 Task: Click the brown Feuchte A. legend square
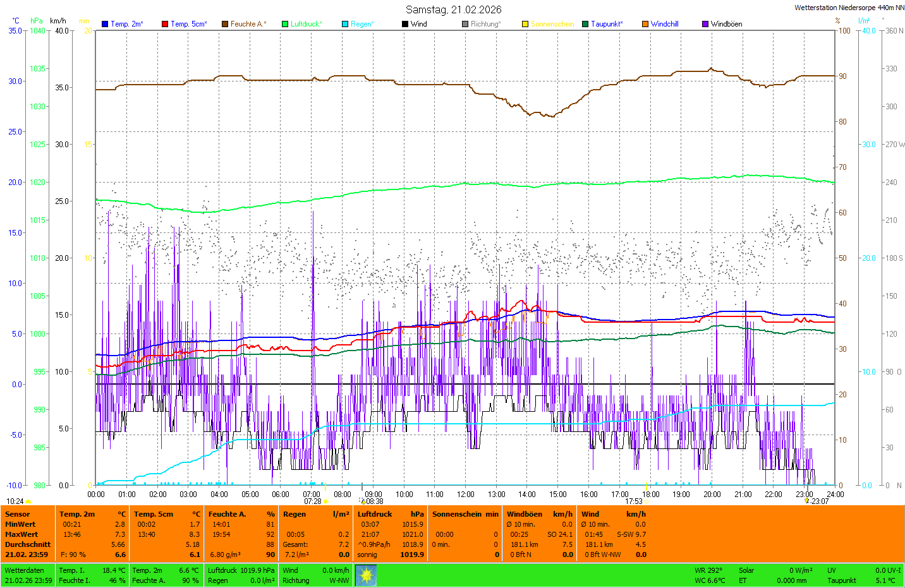(x=225, y=24)
